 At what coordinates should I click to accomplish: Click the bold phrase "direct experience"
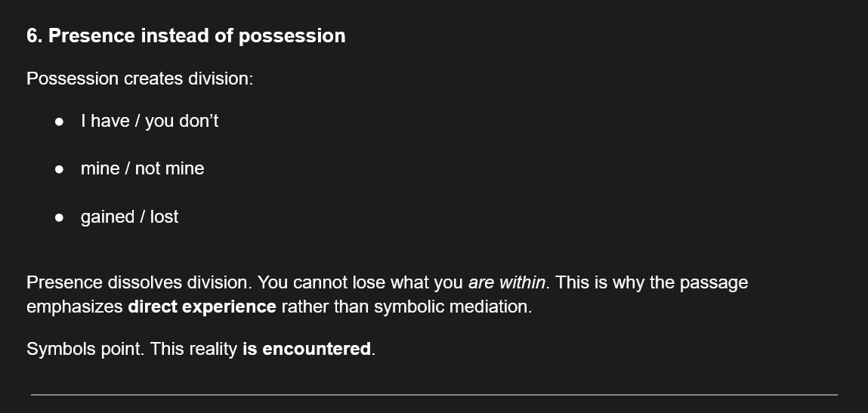[x=202, y=307]
